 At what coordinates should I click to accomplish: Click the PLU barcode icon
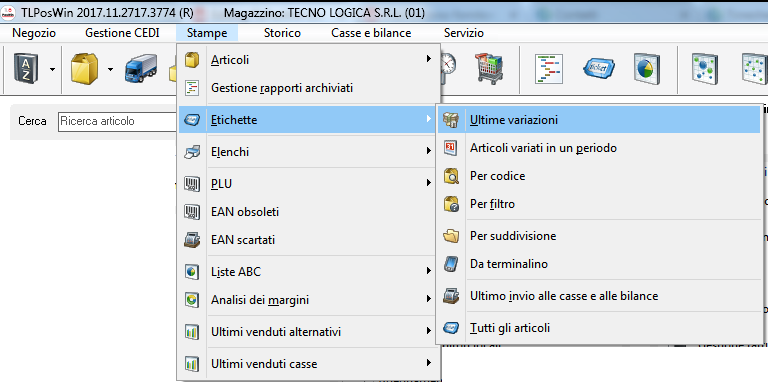(192, 184)
